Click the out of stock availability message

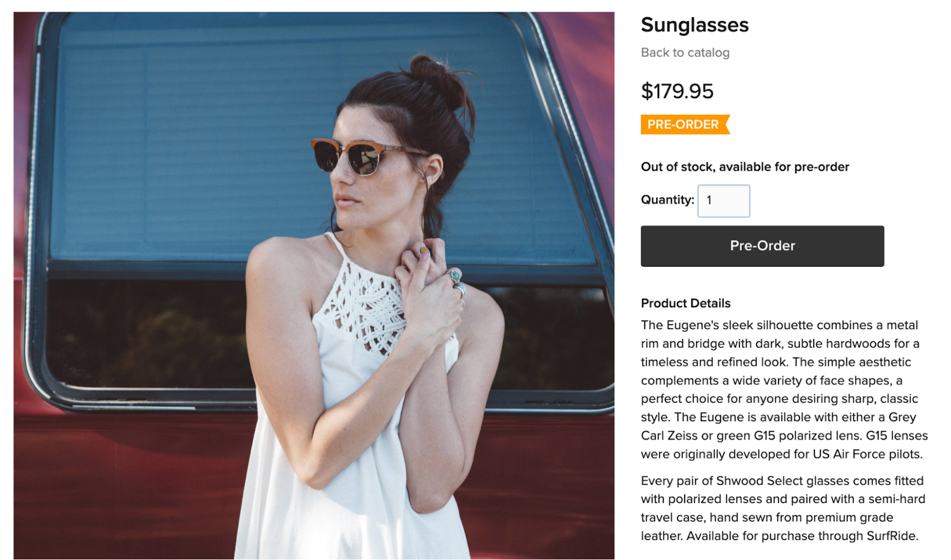pyautogui.click(x=745, y=167)
